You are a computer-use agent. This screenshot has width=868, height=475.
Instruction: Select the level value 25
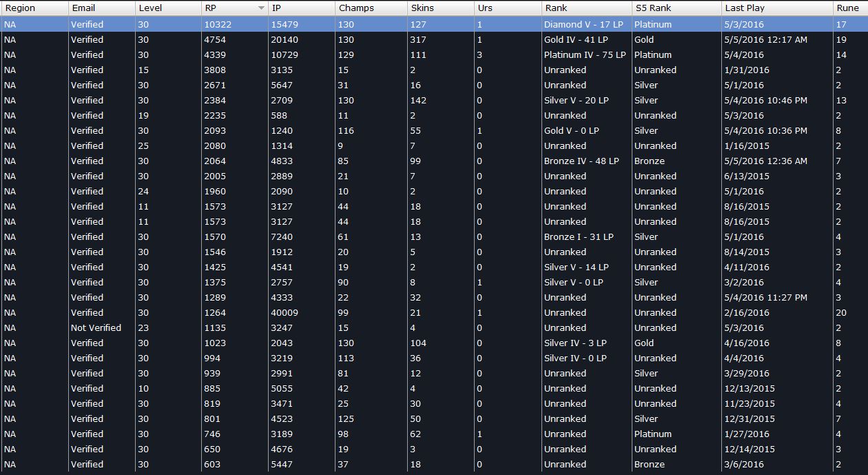click(143, 145)
